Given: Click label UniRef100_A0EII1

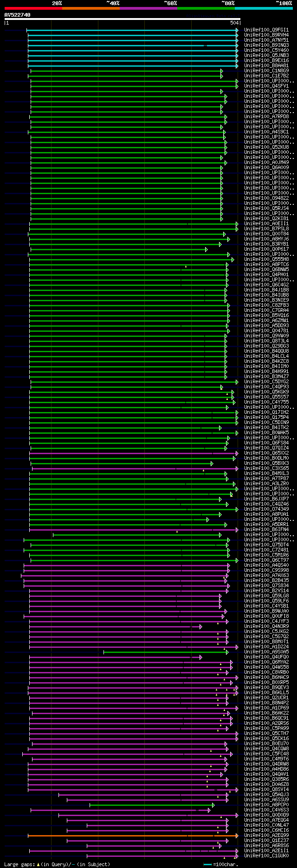Looking at the screenshot, I should 266,224.
